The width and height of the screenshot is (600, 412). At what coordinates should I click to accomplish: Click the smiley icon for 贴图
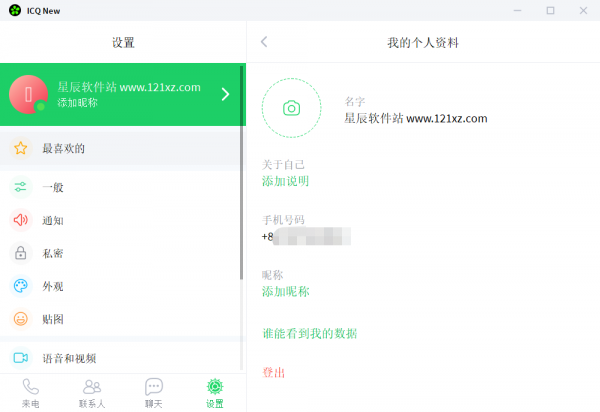pos(21,319)
